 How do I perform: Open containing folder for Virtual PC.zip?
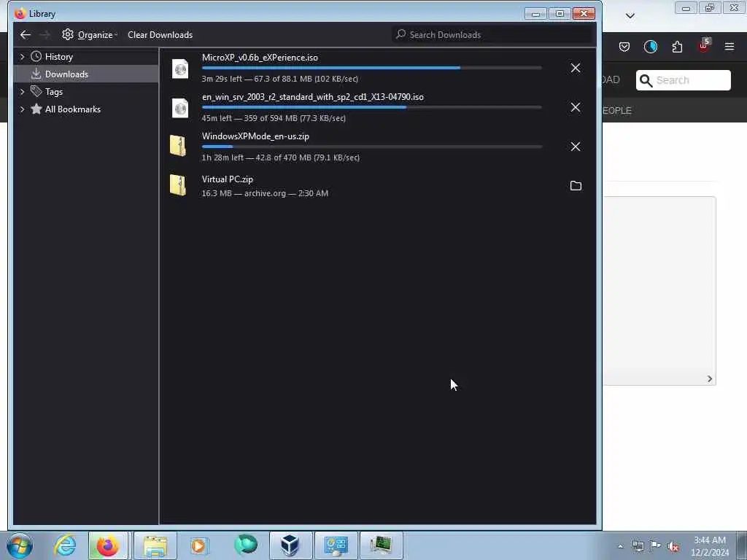pos(576,186)
